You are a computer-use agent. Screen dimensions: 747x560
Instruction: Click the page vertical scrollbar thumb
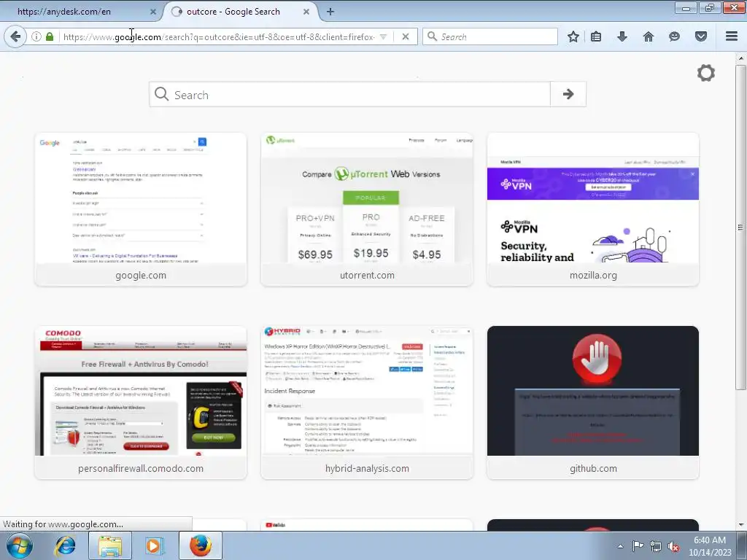tap(740, 227)
